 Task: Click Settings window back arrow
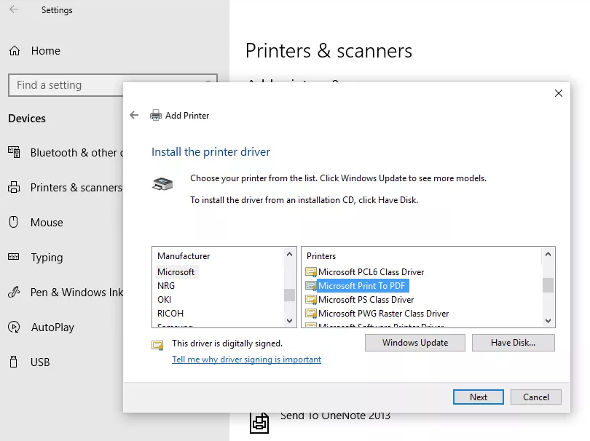click(x=14, y=9)
